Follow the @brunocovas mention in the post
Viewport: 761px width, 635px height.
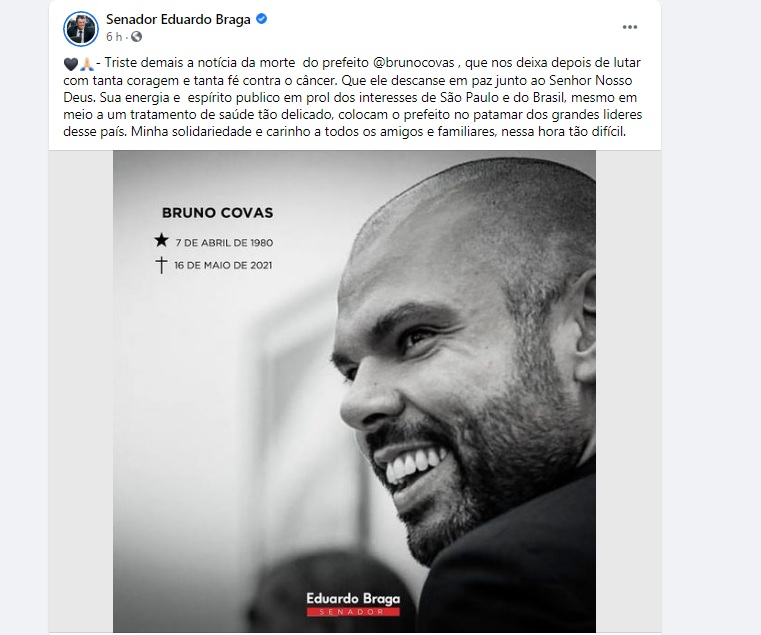click(x=414, y=63)
